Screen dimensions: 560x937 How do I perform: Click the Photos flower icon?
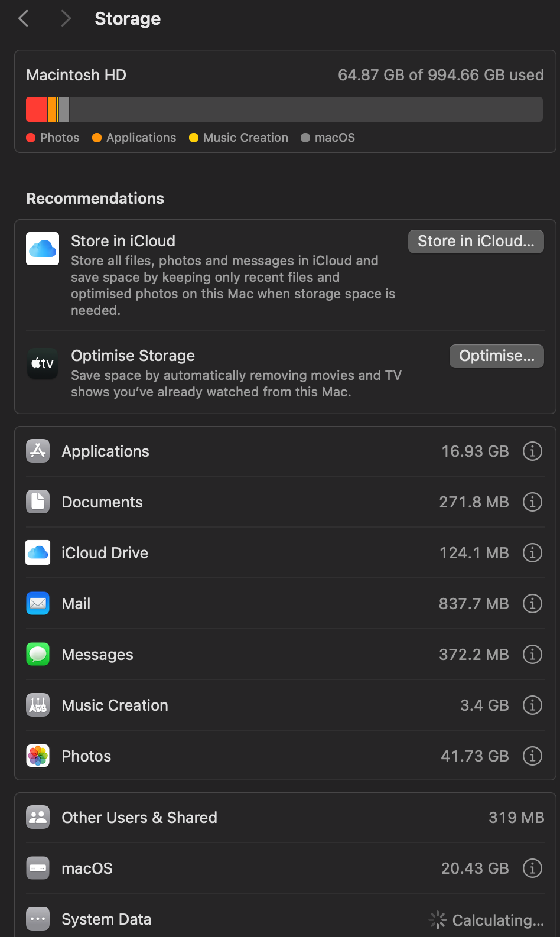[38, 756]
